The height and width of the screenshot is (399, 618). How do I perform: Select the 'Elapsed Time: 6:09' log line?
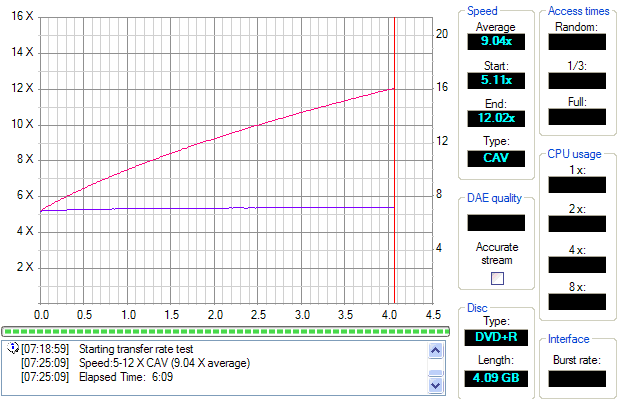[126, 377]
